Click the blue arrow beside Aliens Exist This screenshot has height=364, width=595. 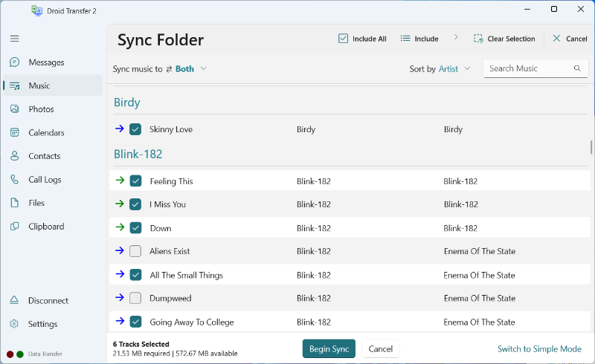120,250
